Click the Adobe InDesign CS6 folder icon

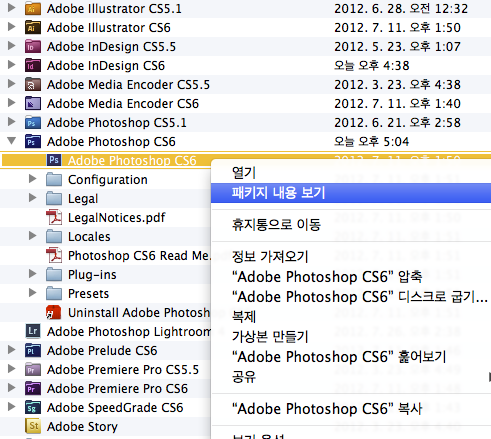click(x=33, y=65)
